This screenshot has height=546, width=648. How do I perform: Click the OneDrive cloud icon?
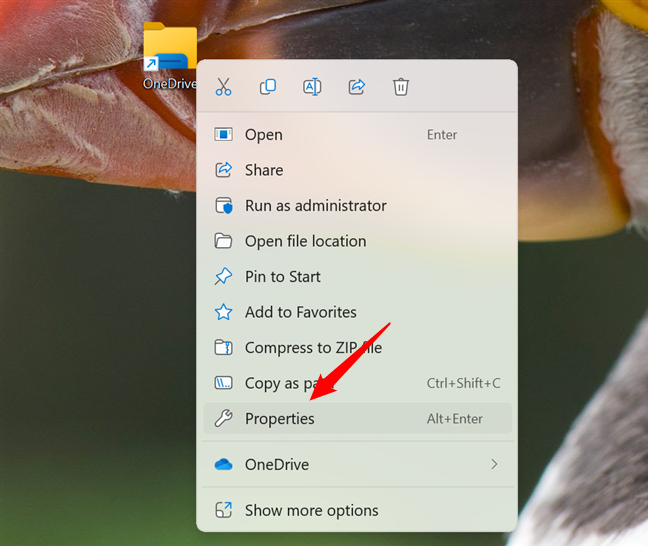224,465
